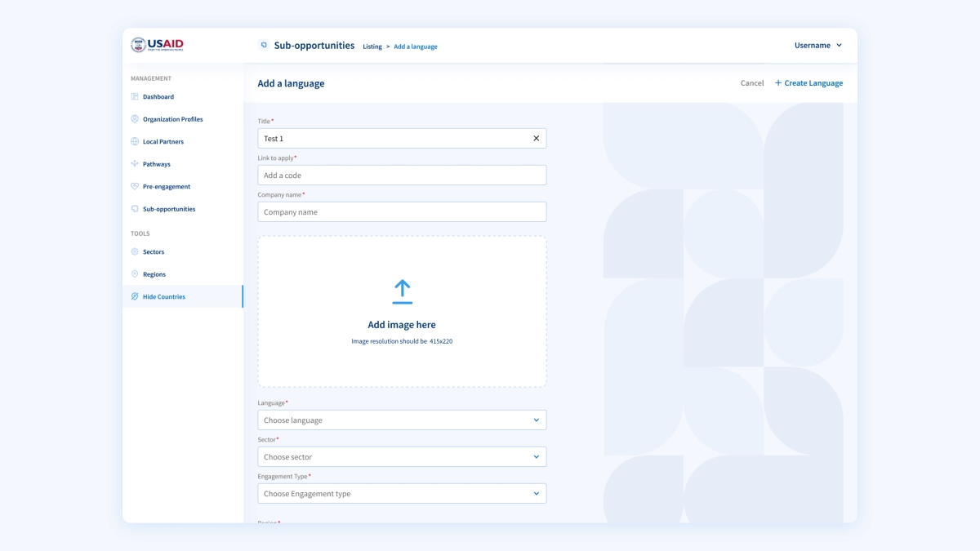Clear the Title field with X

(x=536, y=138)
